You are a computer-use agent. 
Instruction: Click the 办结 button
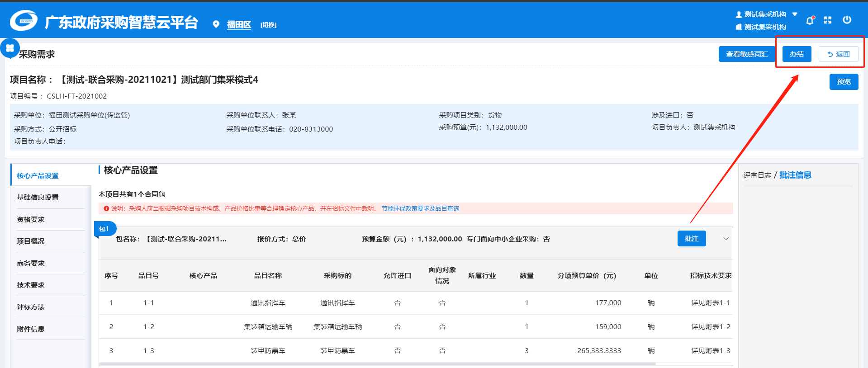tap(797, 54)
